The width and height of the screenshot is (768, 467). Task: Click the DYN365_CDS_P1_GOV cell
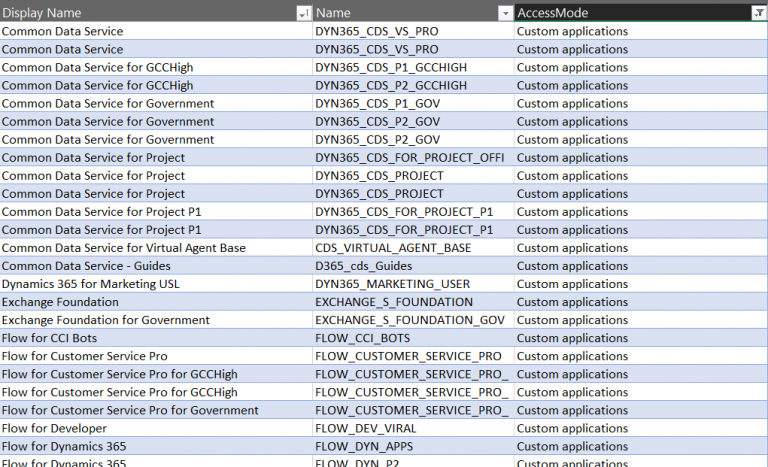click(376, 103)
